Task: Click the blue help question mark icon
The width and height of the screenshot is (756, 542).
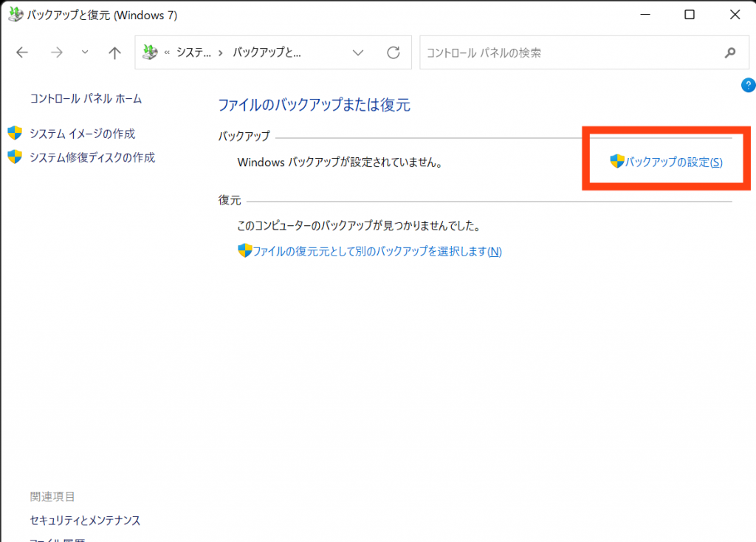Action: coord(747,85)
